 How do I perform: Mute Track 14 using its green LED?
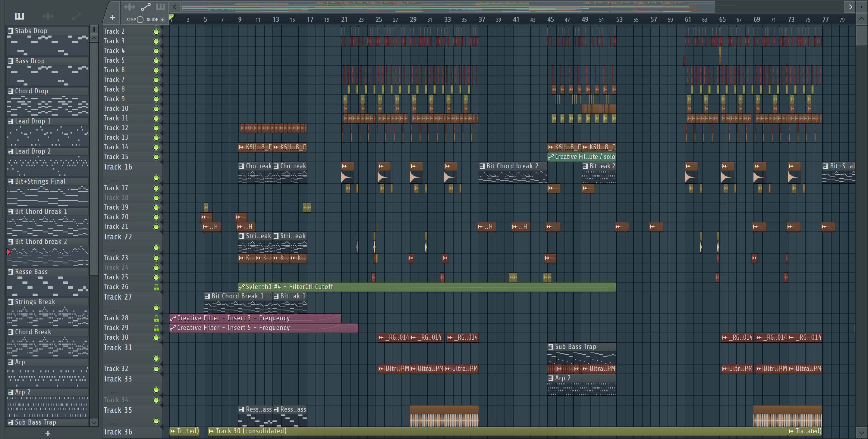[156, 148]
